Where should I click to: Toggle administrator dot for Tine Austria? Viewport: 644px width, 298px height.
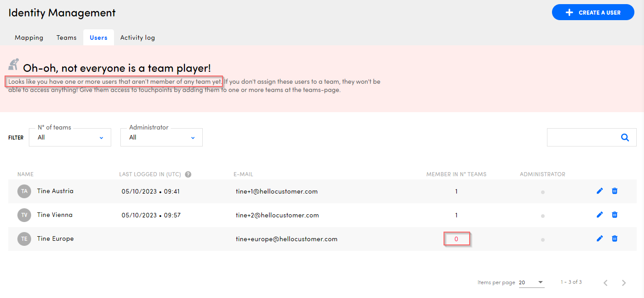(542, 192)
